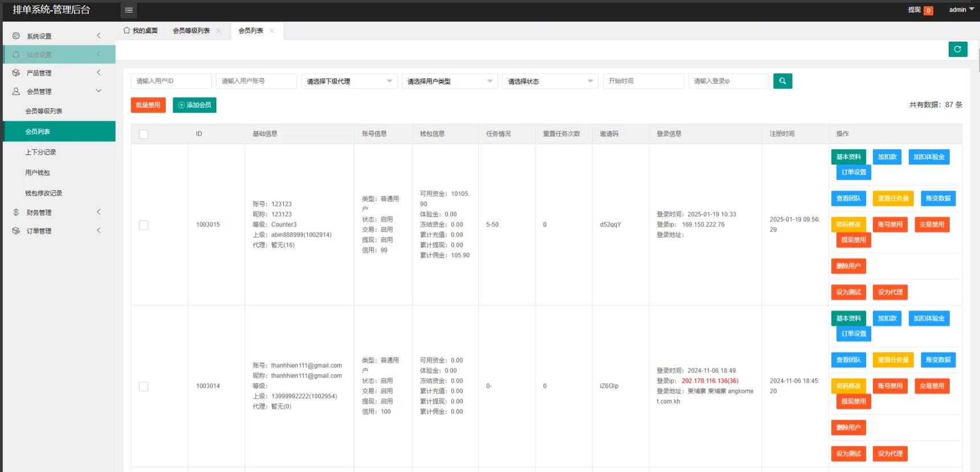
Task: Click the 系统设置 gear icon in sidebar
Action: click(x=16, y=36)
